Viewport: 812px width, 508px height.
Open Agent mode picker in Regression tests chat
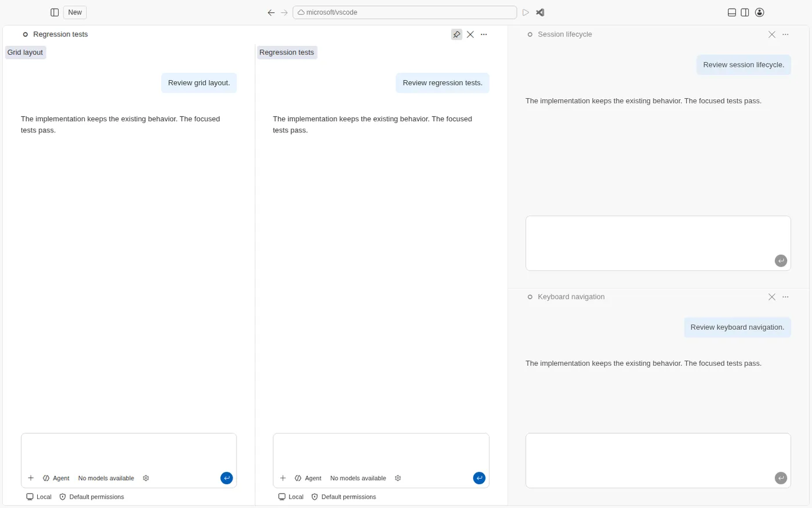click(x=308, y=478)
